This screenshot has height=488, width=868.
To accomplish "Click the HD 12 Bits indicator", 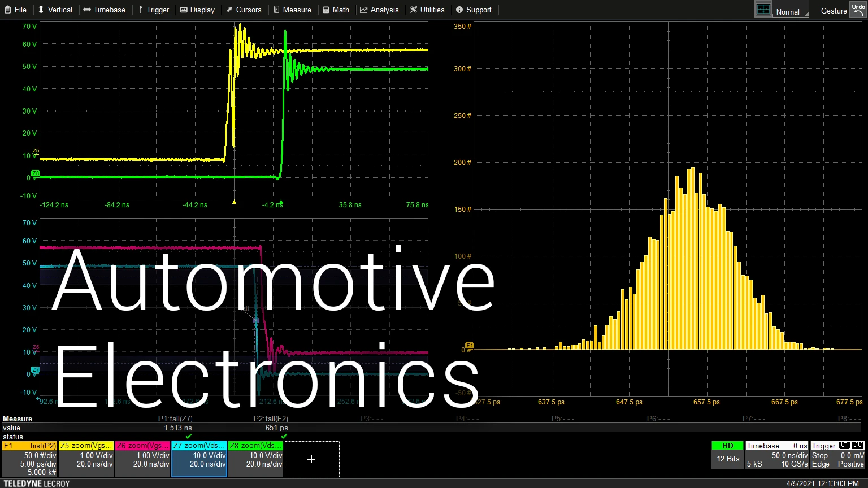I will click(x=727, y=455).
